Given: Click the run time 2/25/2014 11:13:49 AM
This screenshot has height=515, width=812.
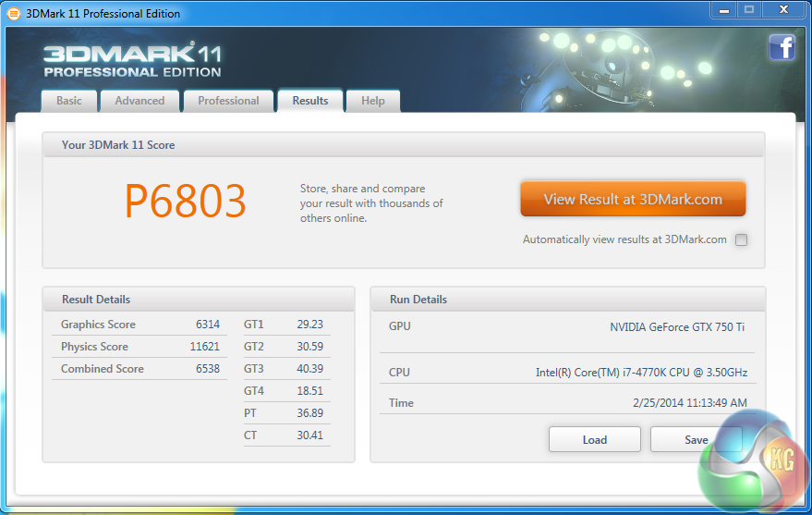Looking at the screenshot, I should tap(690, 403).
